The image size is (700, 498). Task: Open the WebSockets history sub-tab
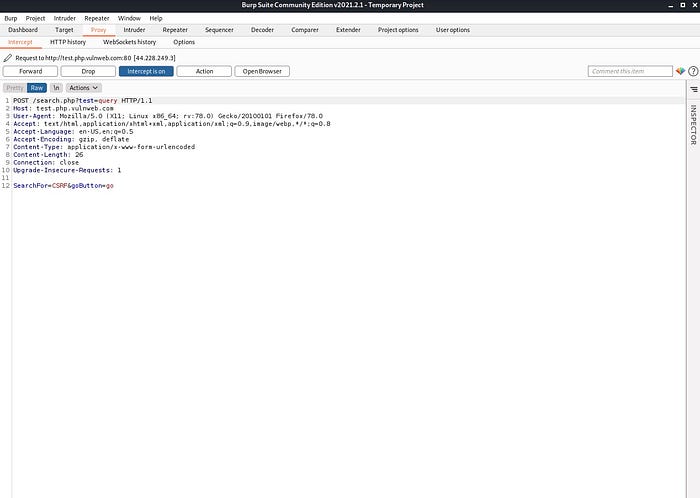click(x=129, y=42)
